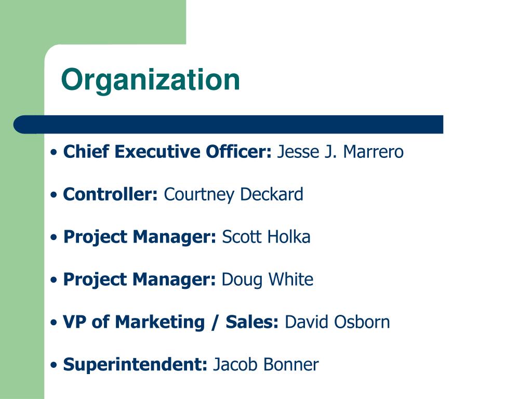Image resolution: width=532 pixels, height=399 pixels.
Task: Click the name David Osborn
Action: coord(337,322)
